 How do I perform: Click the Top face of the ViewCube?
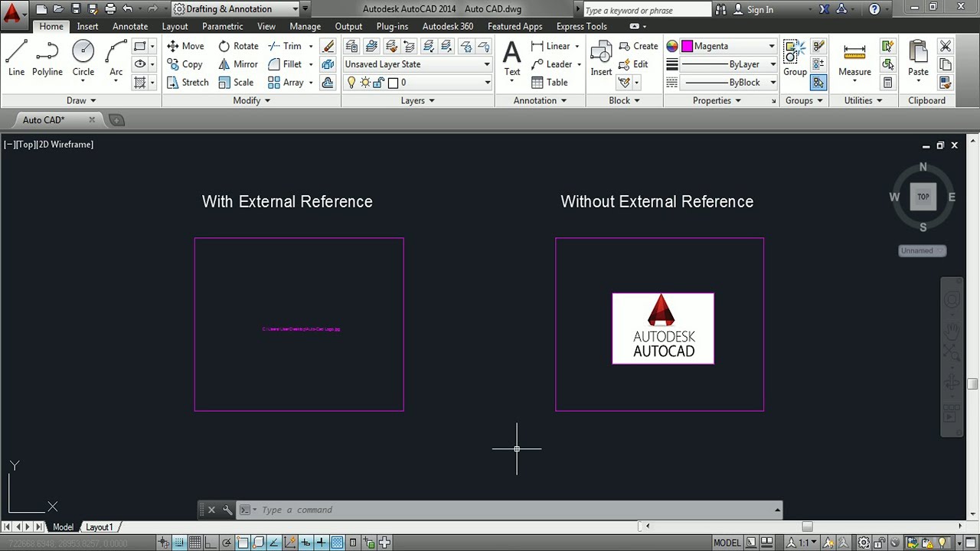click(923, 197)
